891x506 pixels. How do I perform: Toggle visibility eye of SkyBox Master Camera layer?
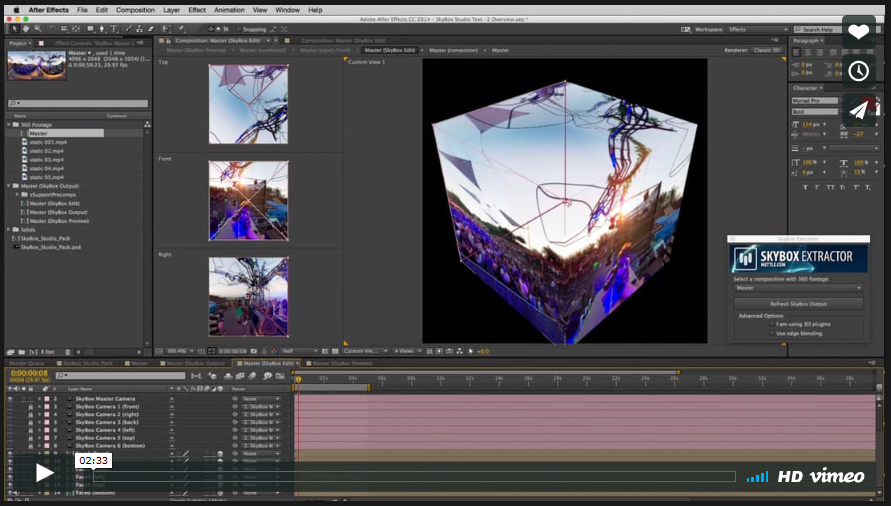tap(10, 399)
